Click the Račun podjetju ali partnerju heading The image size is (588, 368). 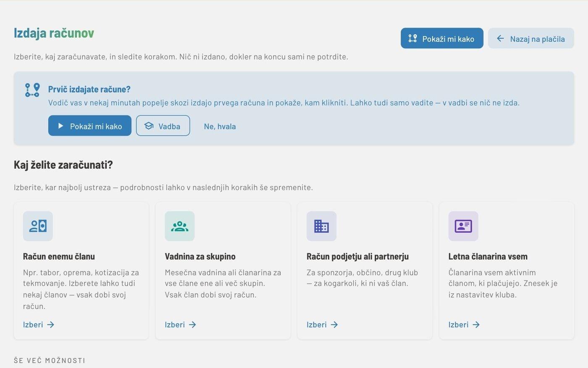pyautogui.click(x=357, y=256)
